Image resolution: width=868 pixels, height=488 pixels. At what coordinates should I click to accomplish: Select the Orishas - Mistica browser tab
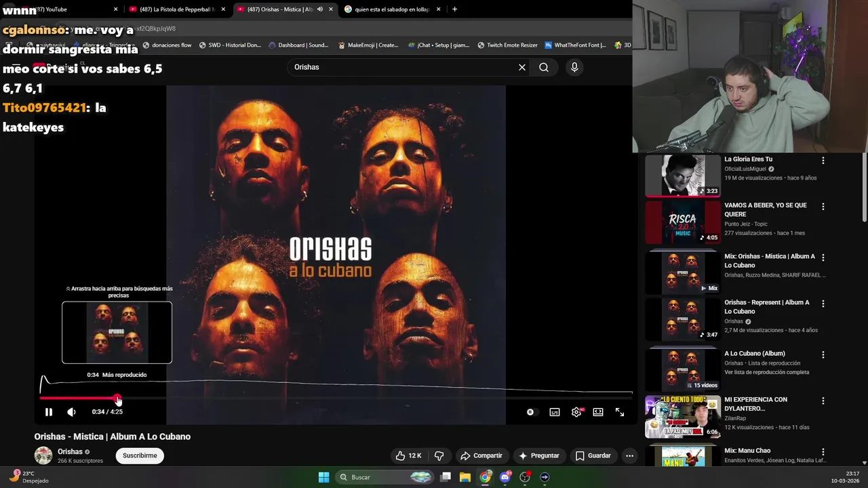tap(279, 9)
